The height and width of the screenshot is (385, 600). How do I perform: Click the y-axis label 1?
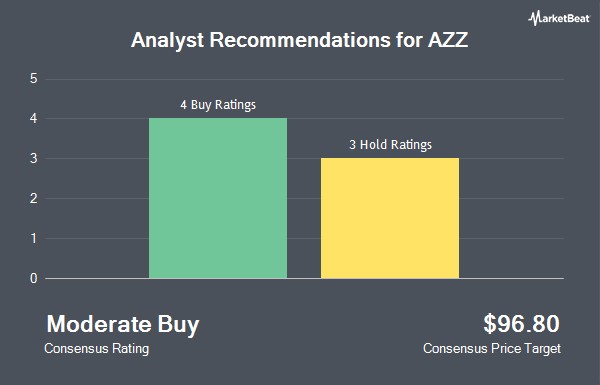[34, 238]
